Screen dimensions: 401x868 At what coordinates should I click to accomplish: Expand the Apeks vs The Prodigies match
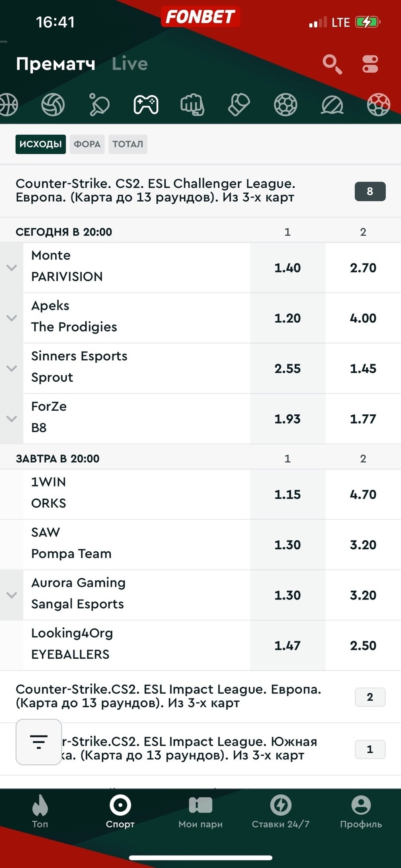(x=12, y=318)
